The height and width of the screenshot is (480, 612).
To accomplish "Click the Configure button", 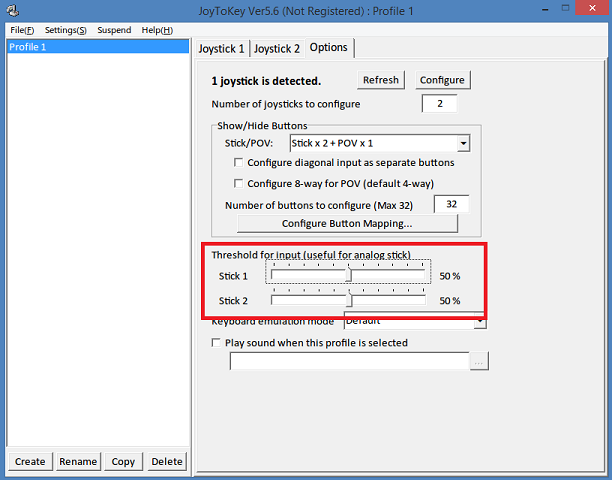I will pos(442,80).
